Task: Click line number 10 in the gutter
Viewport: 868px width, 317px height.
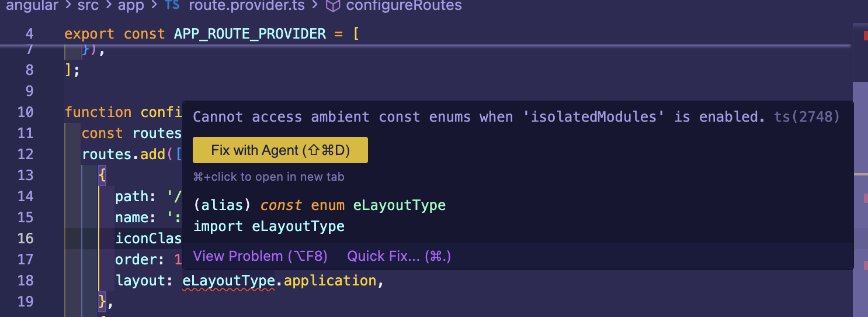Action: tap(26, 112)
